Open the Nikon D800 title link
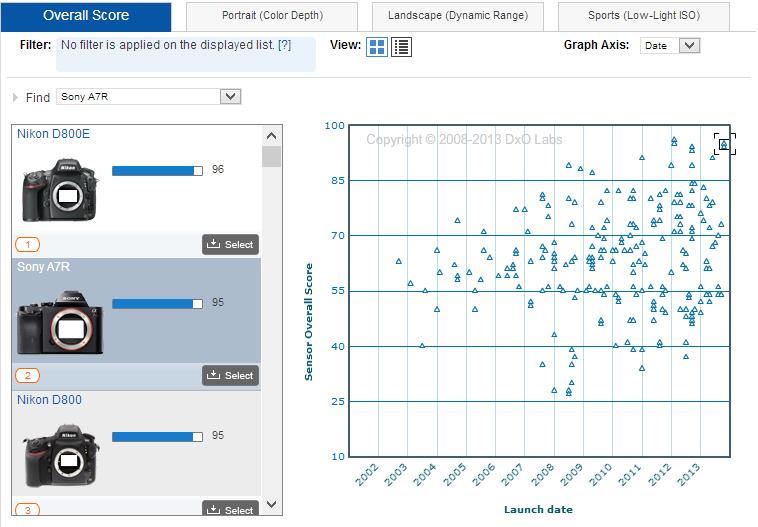Screen dimensions: 758x527 tap(49, 400)
